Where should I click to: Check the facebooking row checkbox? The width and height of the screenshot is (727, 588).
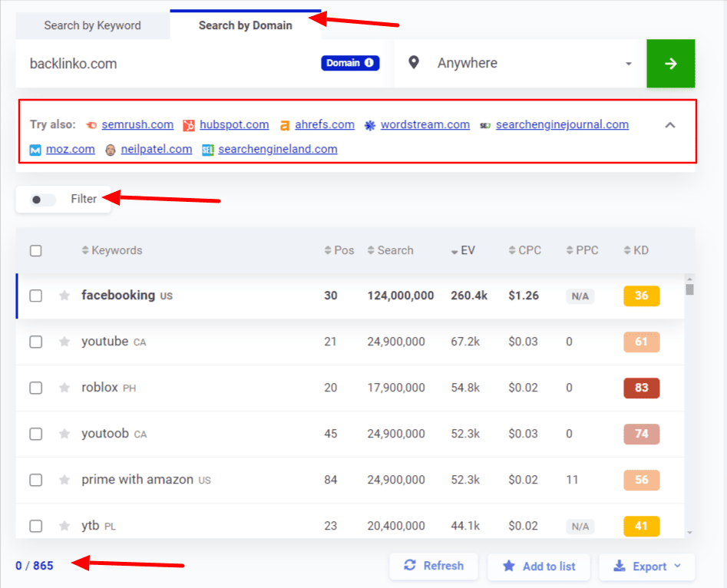click(x=36, y=296)
